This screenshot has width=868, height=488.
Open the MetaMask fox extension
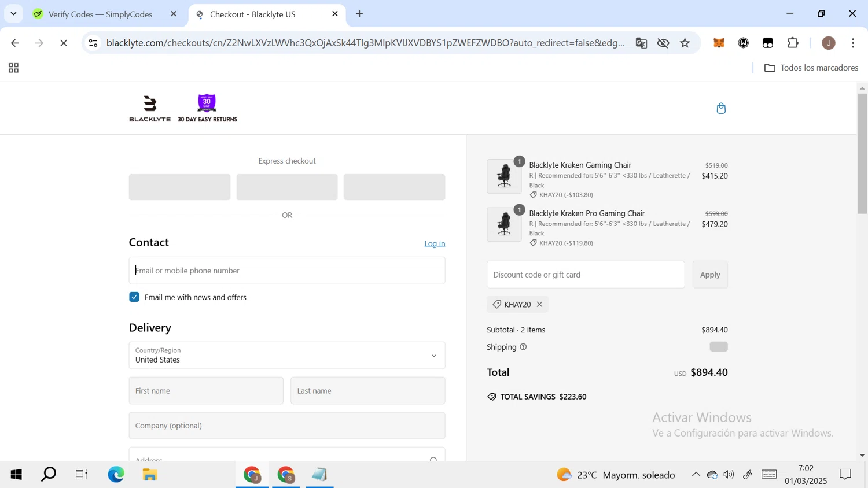pyautogui.click(x=719, y=43)
